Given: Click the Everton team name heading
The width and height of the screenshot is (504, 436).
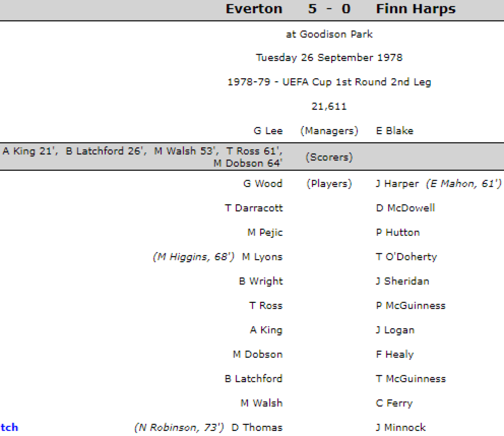Looking at the screenshot, I should coord(254,9).
